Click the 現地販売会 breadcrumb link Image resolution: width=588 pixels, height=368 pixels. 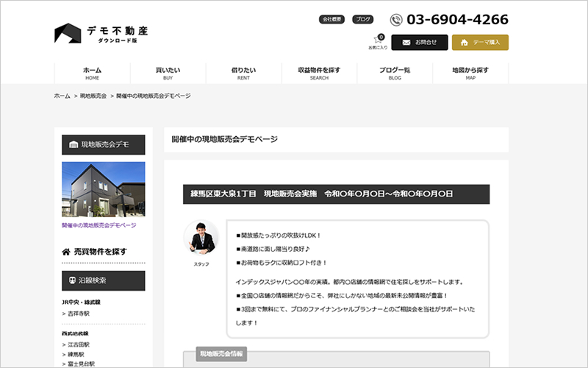pyautogui.click(x=93, y=96)
